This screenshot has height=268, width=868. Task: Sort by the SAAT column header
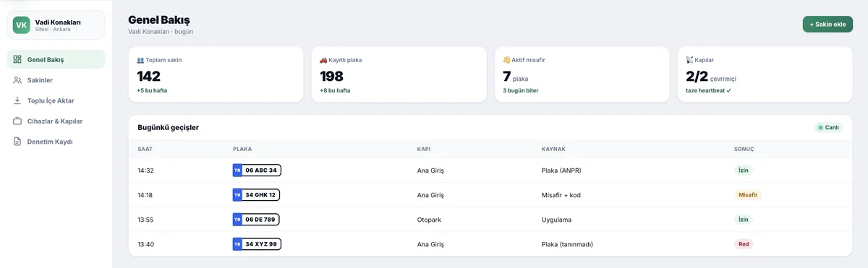tap(145, 149)
